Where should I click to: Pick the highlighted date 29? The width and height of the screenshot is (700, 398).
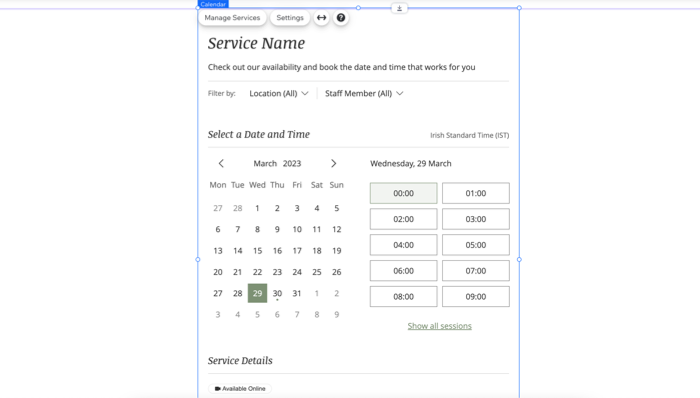pyautogui.click(x=258, y=293)
